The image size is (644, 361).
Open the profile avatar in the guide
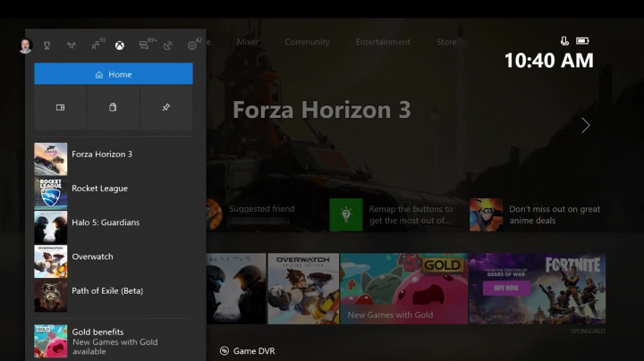coord(25,45)
